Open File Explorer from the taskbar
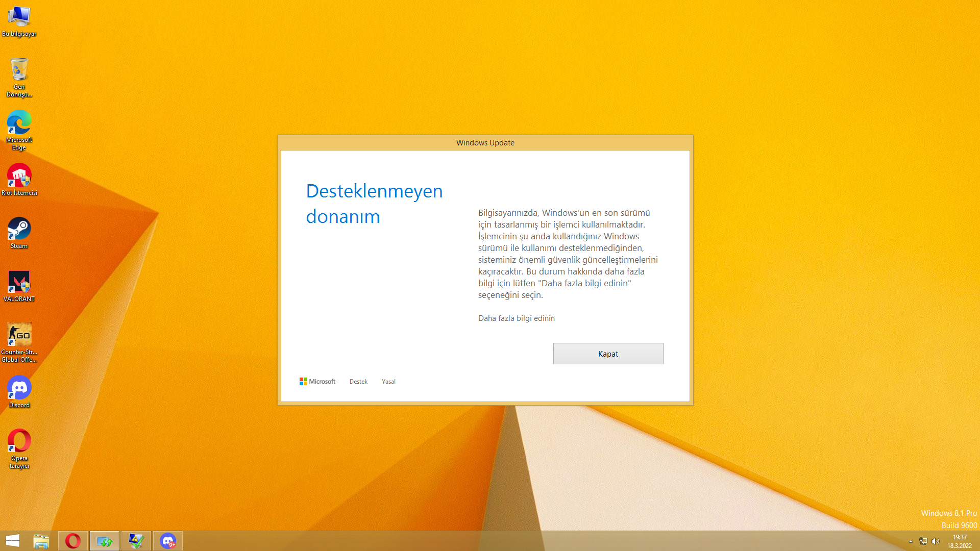The width and height of the screenshot is (980, 551). click(x=41, y=541)
